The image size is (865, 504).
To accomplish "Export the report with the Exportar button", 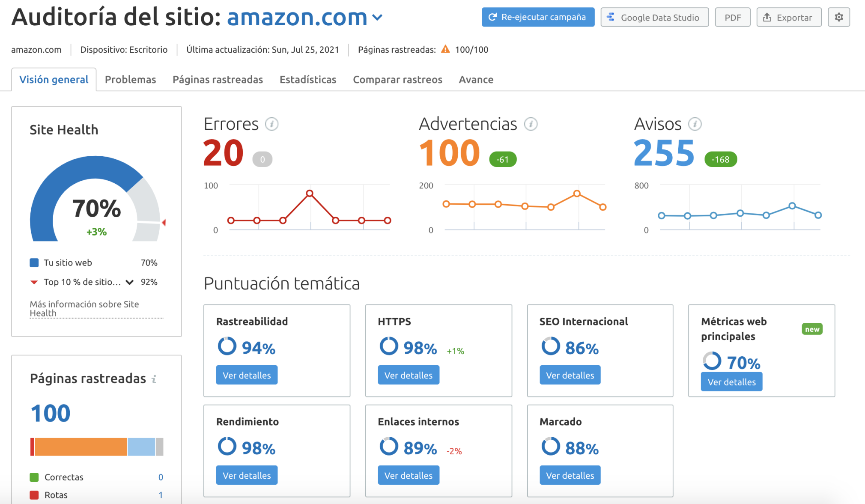I will (789, 17).
